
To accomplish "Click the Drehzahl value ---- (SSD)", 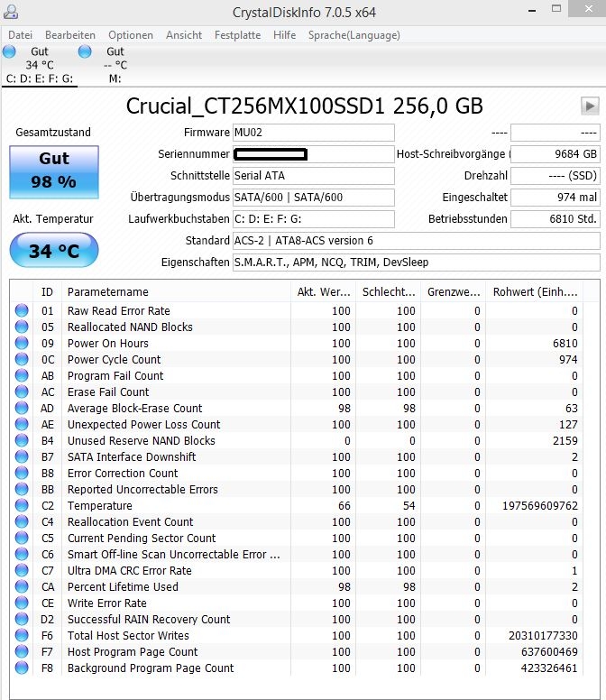I will coord(555,176).
